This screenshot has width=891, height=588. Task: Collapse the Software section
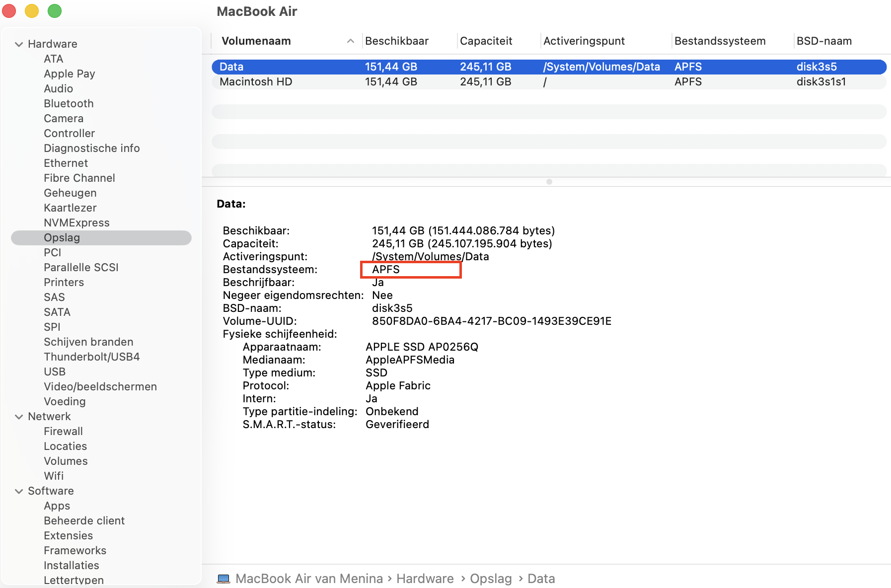click(18, 491)
